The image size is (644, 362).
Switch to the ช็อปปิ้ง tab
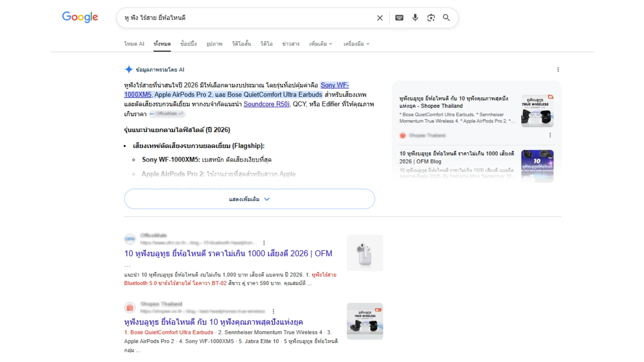click(189, 44)
